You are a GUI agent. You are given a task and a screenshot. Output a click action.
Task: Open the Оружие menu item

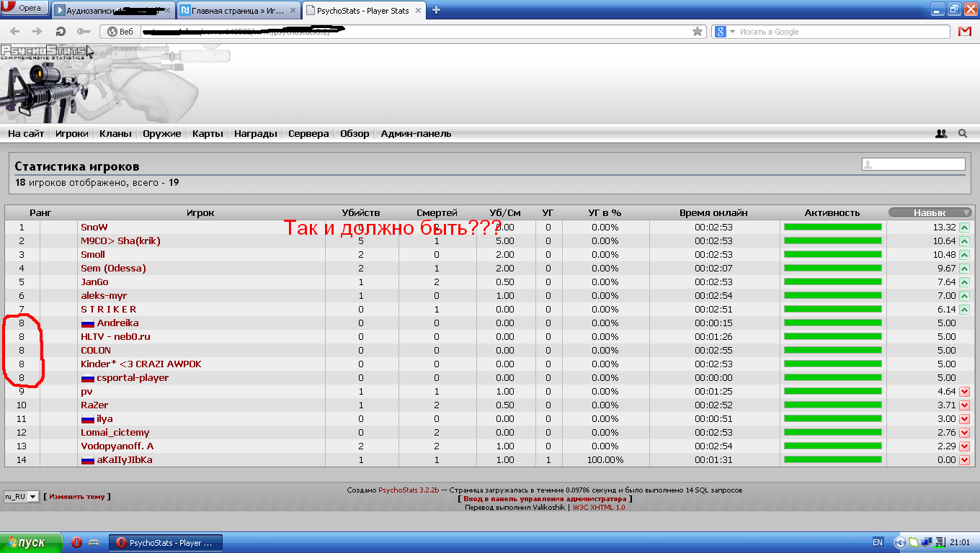pyautogui.click(x=162, y=134)
